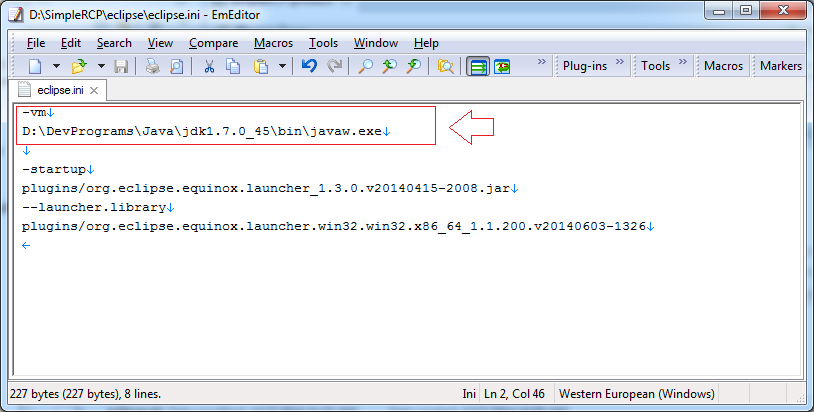Viewport: 814px width, 412px height.
Task: Click the -startup line
Action: [54, 170]
